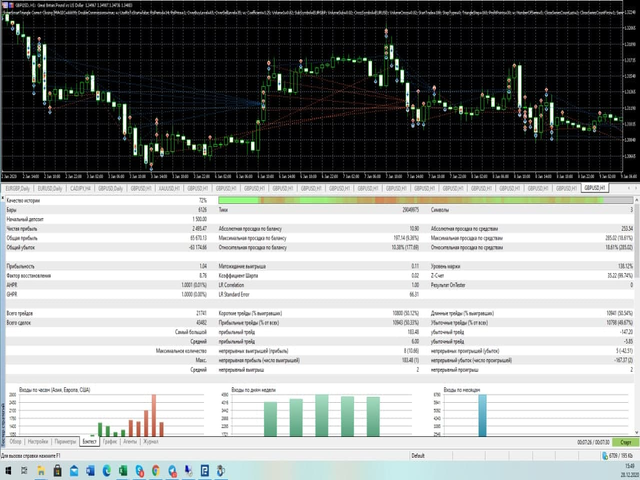Open the Windows Start menu
The width and height of the screenshot is (640, 480).
pos(8,471)
